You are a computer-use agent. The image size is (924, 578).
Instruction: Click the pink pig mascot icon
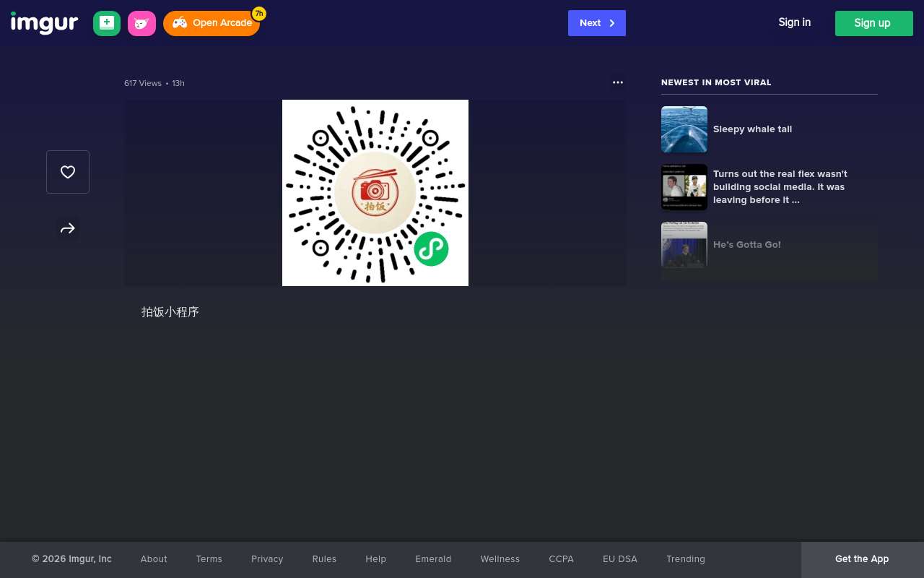pyautogui.click(x=141, y=23)
